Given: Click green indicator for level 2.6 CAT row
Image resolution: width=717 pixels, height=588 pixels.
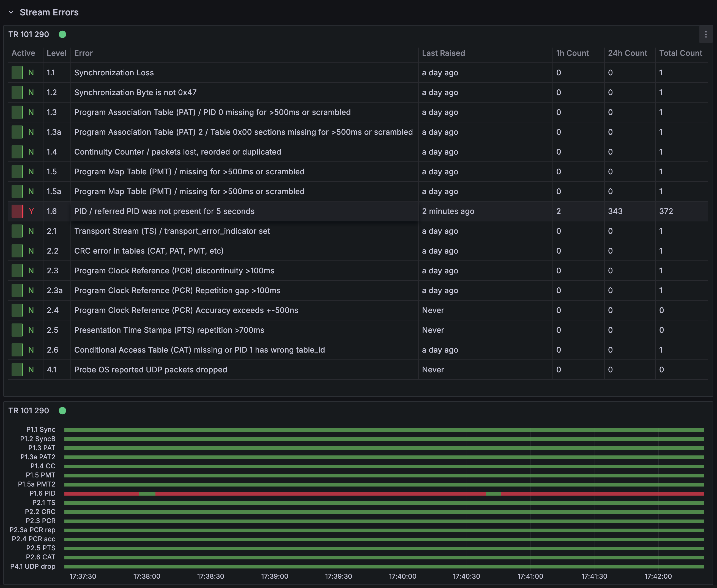Looking at the screenshot, I should 17,350.
